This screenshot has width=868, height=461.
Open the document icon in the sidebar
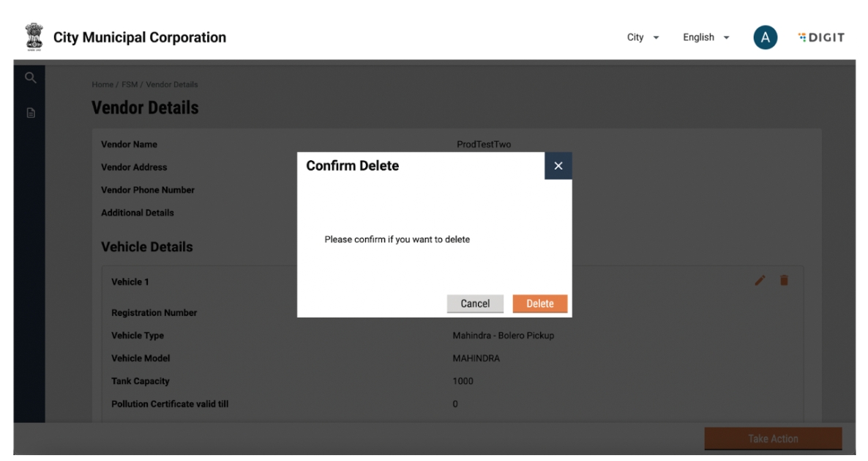click(30, 114)
